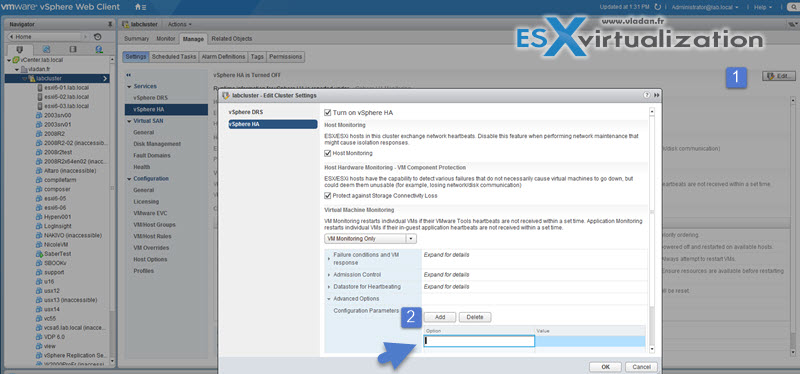Open Administrator@lab.local user menu
Screen dimensions: 800x374
coord(705,7)
